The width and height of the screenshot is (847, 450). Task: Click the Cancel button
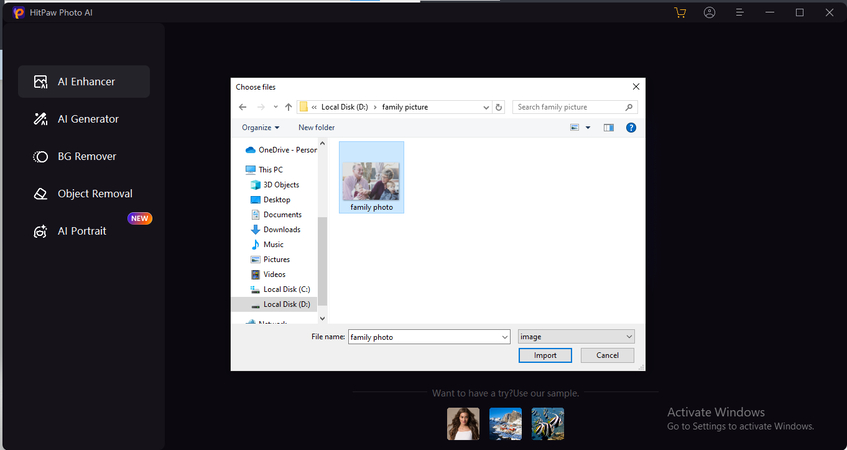click(607, 355)
